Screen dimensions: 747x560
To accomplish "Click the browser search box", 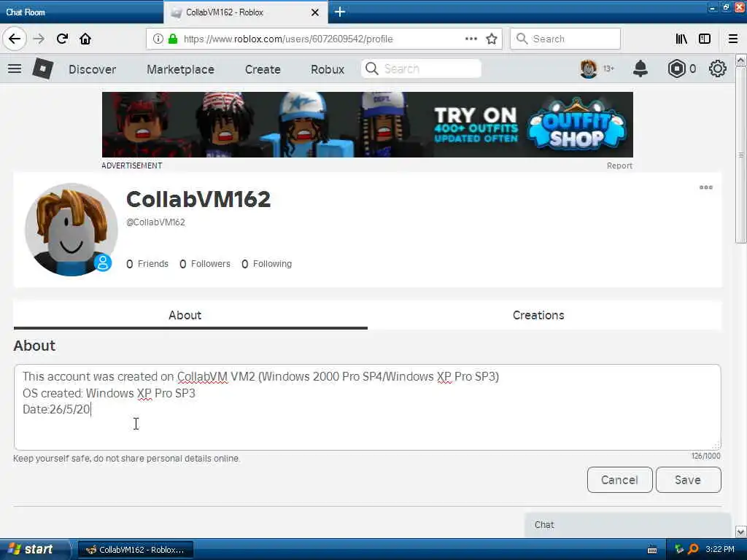I will coord(565,39).
